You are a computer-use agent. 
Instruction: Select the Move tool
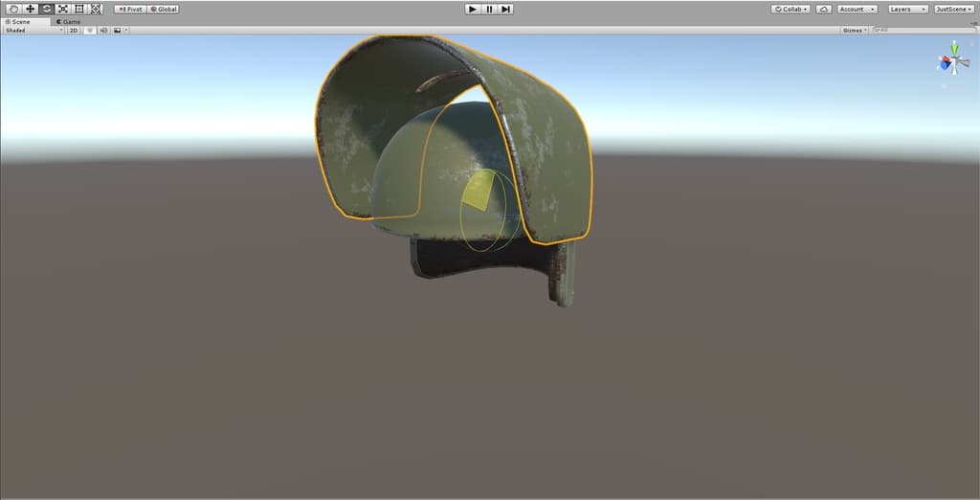click(30, 10)
